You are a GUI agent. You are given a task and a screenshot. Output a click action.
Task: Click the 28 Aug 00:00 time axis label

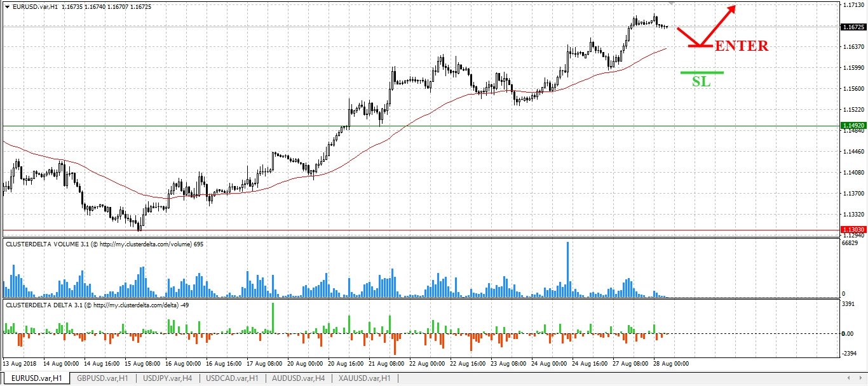[x=670, y=364]
